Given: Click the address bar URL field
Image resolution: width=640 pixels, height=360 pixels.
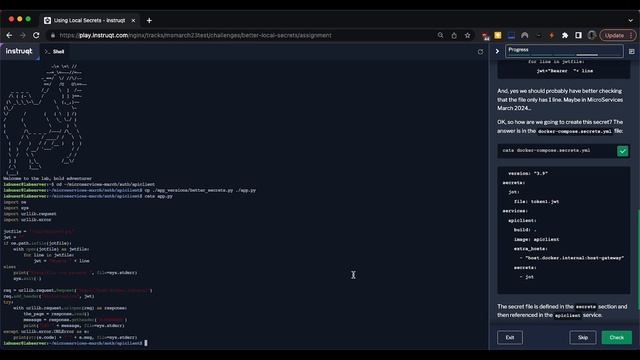Looking at the screenshot, I should [x=245, y=36].
